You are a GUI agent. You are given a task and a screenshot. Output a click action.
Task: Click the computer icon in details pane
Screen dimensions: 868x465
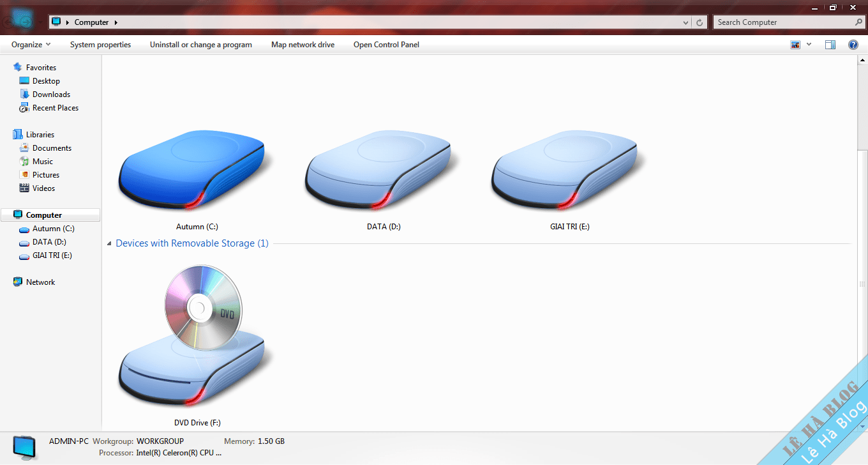click(26, 446)
